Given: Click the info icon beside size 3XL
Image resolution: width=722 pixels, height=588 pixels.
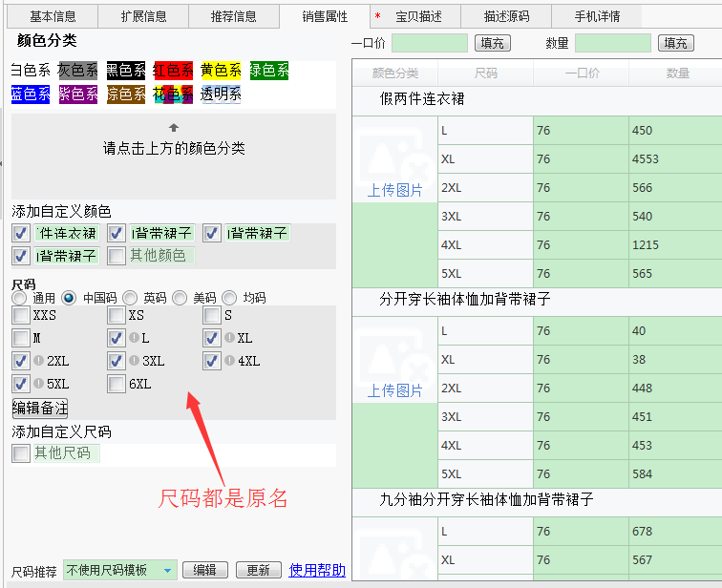Looking at the screenshot, I should tap(135, 361).
